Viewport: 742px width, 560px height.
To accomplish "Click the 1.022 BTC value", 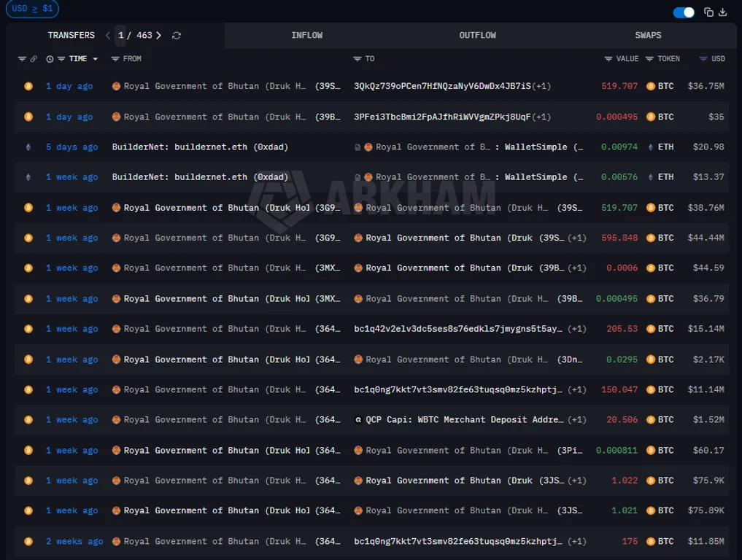I will [625, 481].
